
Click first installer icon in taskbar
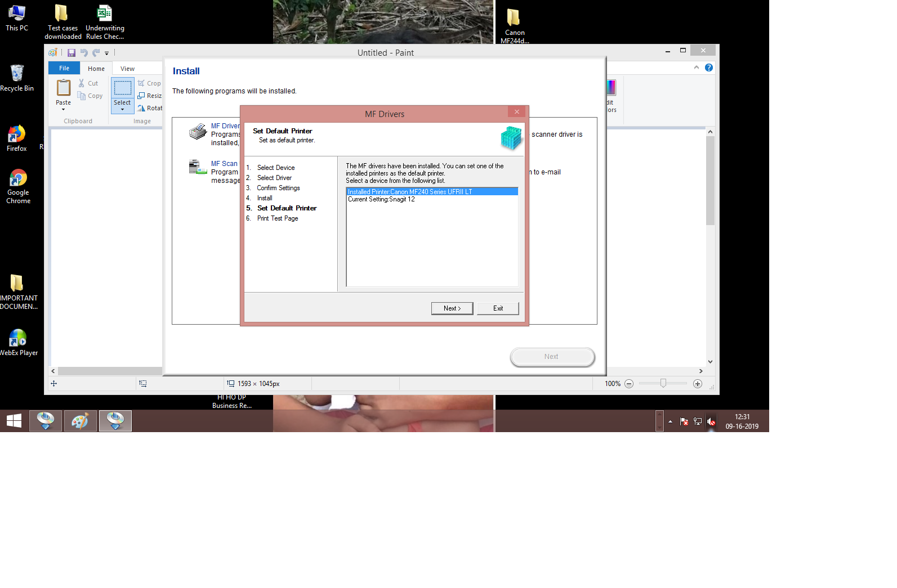[x=46, y=421]
